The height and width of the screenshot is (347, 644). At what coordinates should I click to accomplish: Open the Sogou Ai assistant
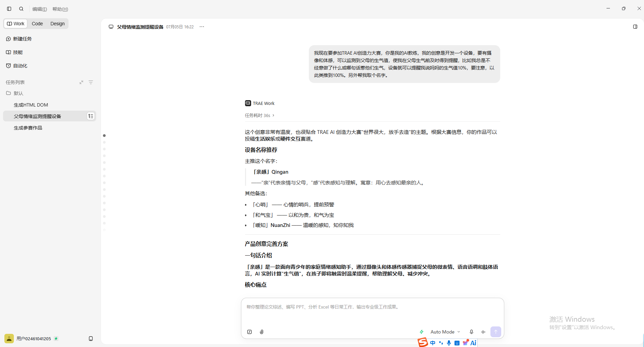coord(474,343)
